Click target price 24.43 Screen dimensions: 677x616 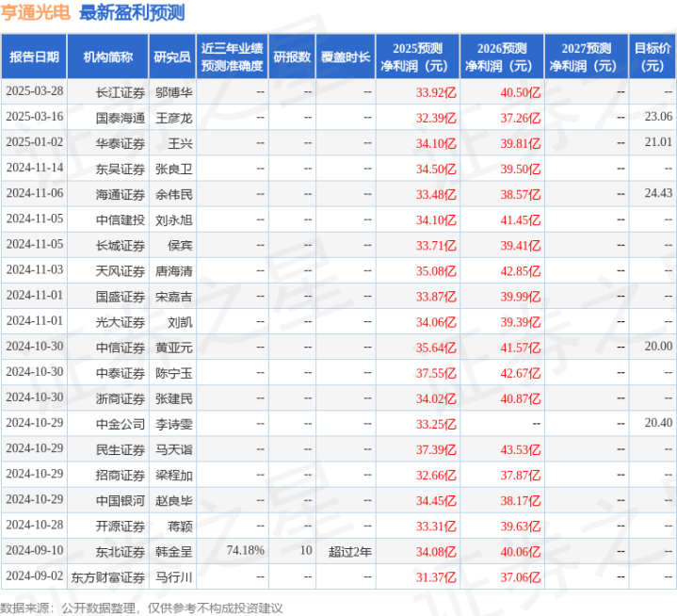658,193
